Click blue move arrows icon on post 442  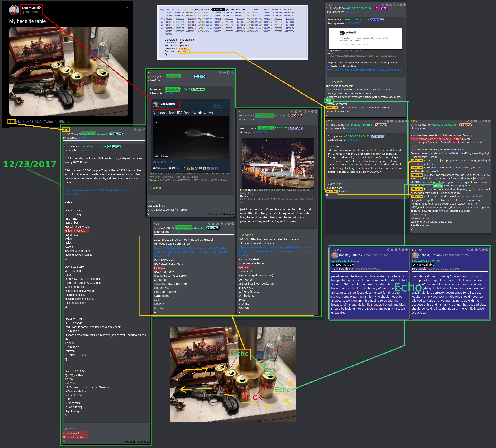pos(232,72)
